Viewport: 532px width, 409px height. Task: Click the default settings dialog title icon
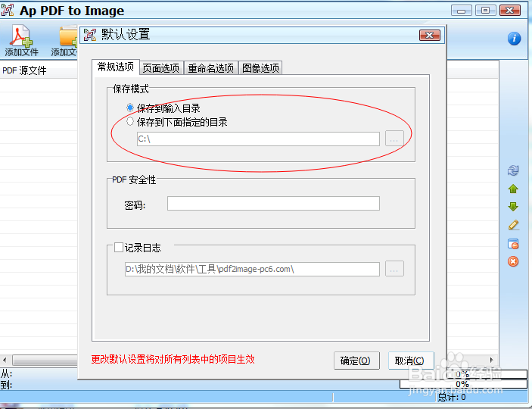coord(90,35)
